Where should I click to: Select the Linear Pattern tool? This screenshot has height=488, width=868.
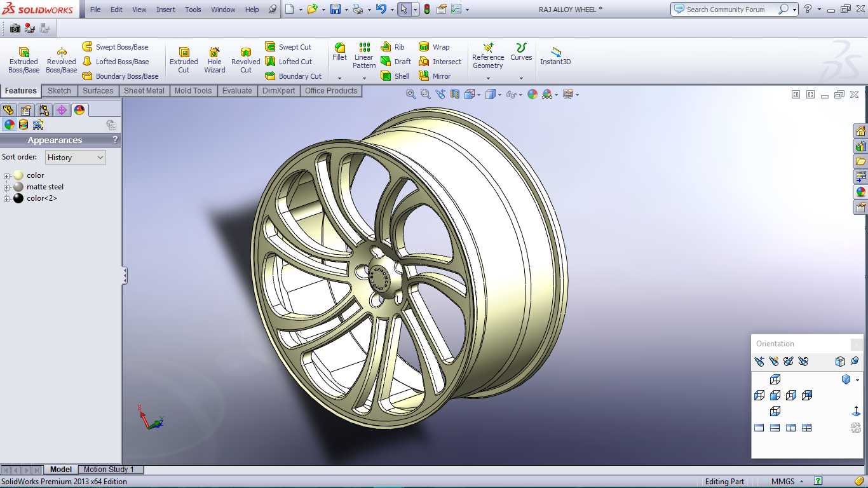pyautogui.click(x=364, y=56)
